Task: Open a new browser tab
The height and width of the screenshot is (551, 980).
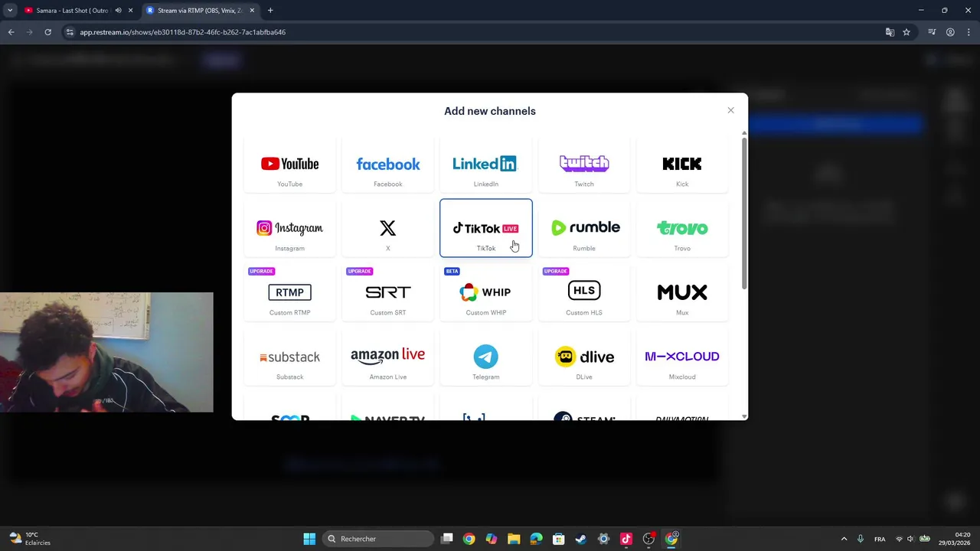Action: click(x=270, y=11)
